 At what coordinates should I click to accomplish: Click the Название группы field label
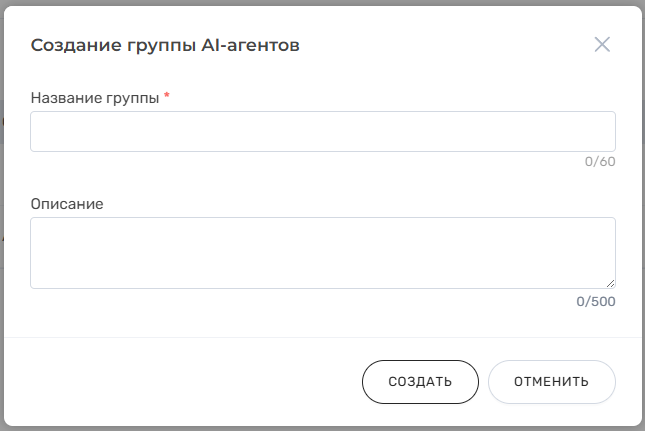point(95,98)
